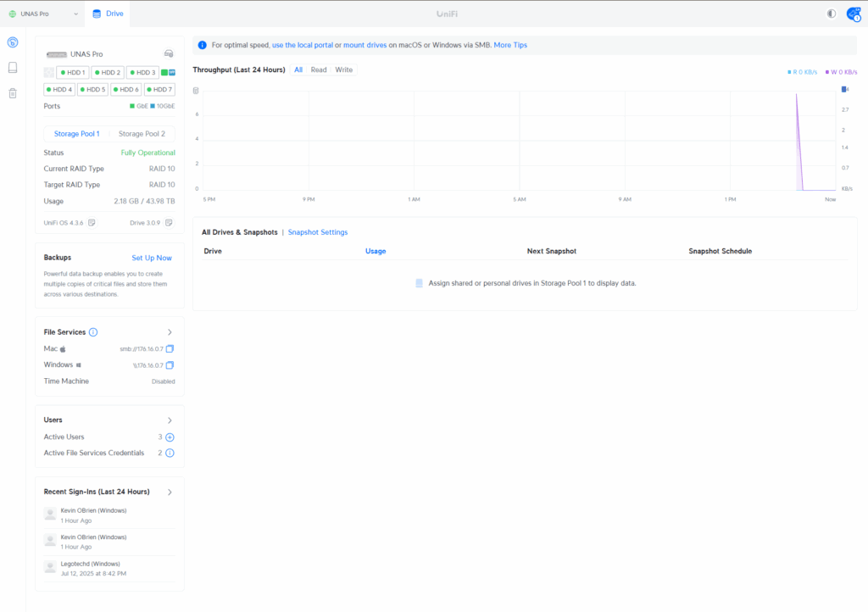The width and height of the screenshot is (868, 612).
Task: Show File Services info tooltip
Action: point(93,332)
